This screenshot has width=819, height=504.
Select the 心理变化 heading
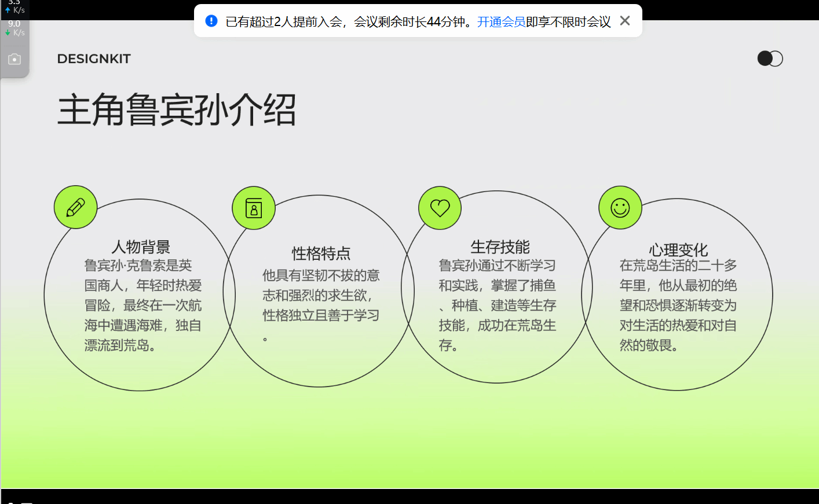(678, 250)
